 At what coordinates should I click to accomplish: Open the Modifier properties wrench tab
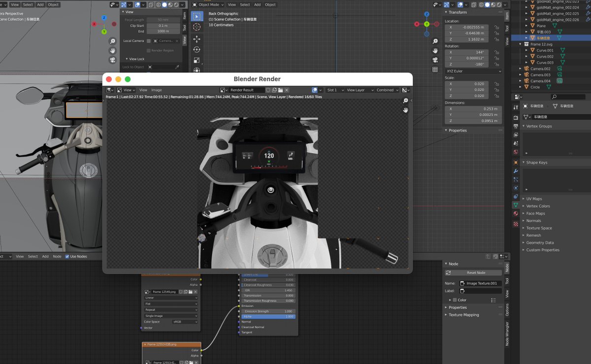[516, 171]
